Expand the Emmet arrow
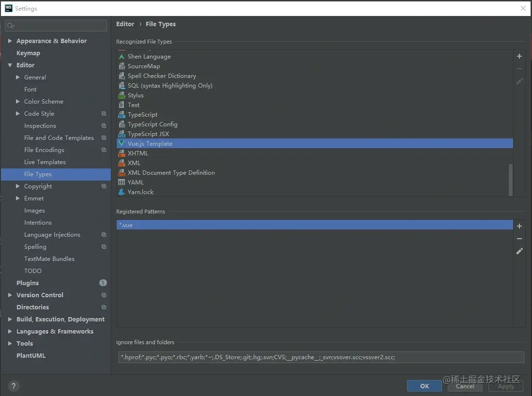This screenshot has width=532, height=396. 17,198
